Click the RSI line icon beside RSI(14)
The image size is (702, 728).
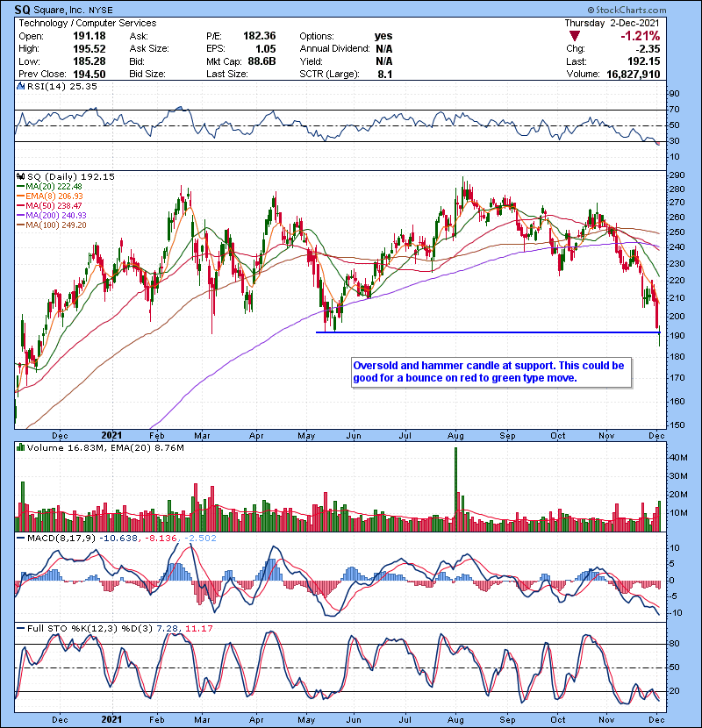pyautogui.click(x=20, y=86)
